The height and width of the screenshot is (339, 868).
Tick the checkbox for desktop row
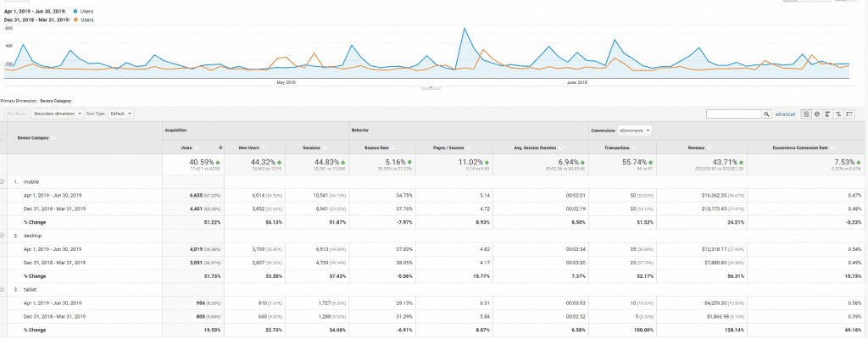pos(4,236)
